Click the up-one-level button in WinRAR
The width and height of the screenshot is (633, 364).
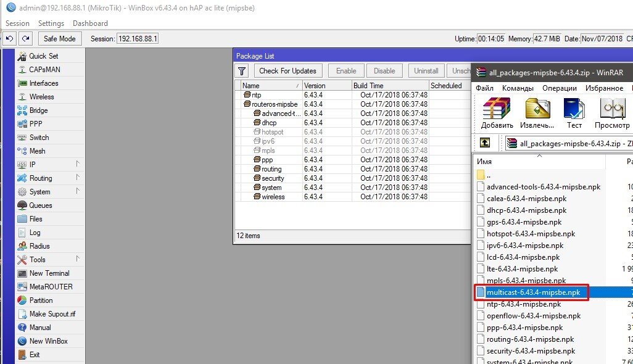point(485,143)
